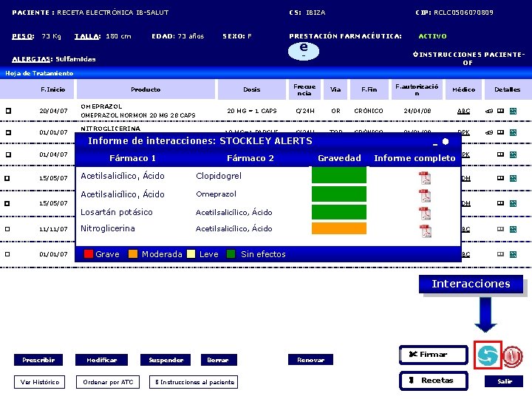Tick the checkbox for 11/11/07 row
Viewport: 532px width, 399px height.
(7, 229)
